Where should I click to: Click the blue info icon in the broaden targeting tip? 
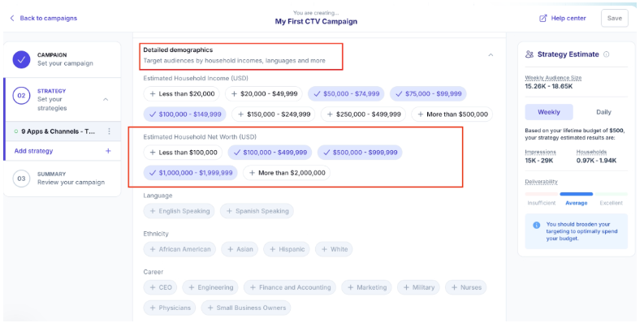click(x=536, y=225)
